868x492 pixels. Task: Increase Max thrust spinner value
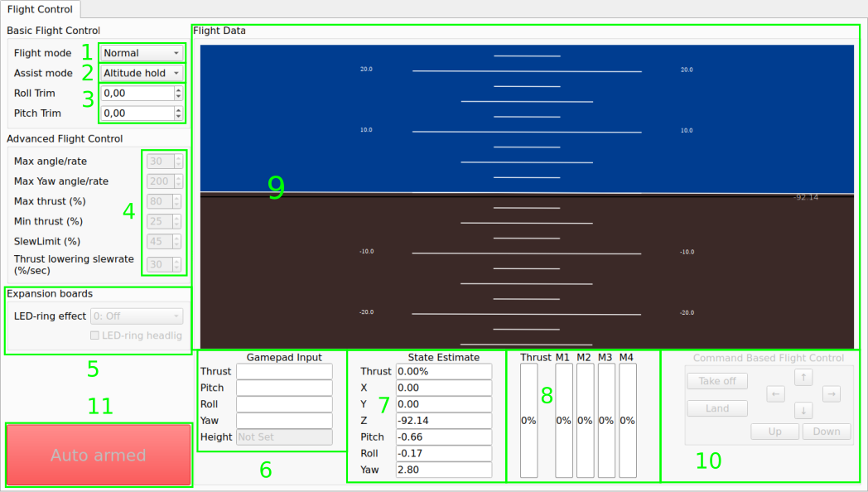point(177,198)
